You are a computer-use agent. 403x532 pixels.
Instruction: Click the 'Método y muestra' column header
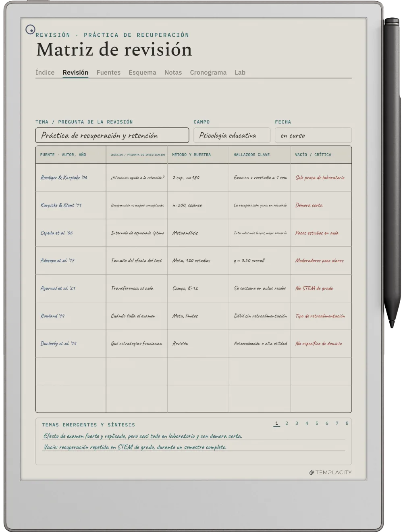198,155
